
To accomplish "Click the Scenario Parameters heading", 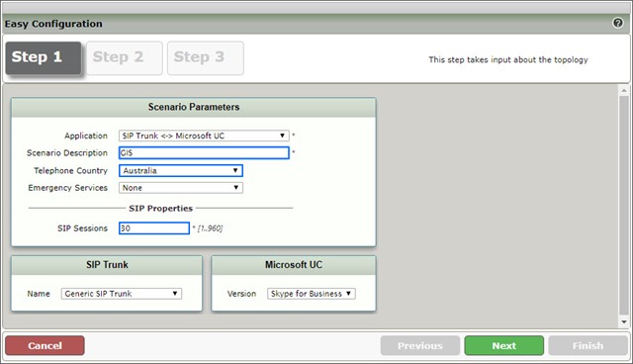I will point(194,107).
